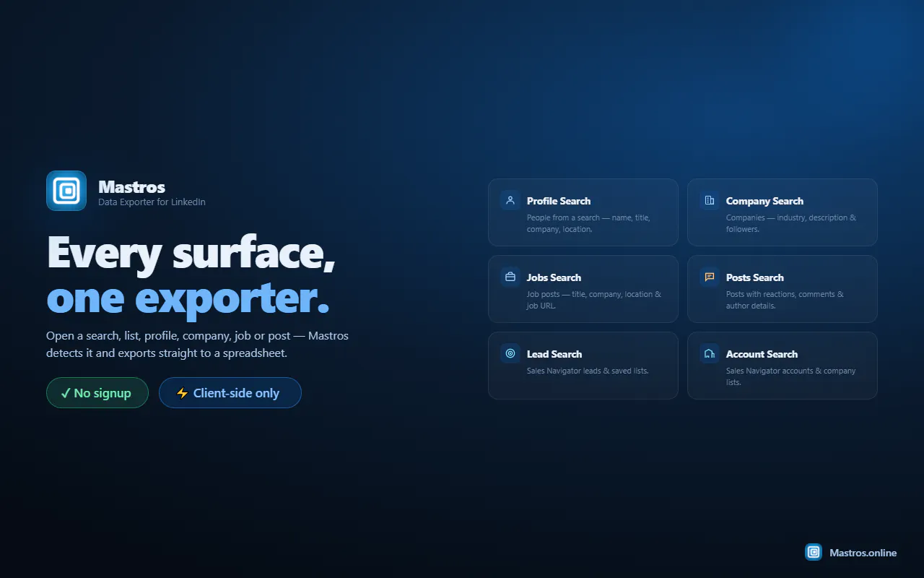Select the Posts Search card title
This screenshot has height=578, width=924.
(754, 277)
